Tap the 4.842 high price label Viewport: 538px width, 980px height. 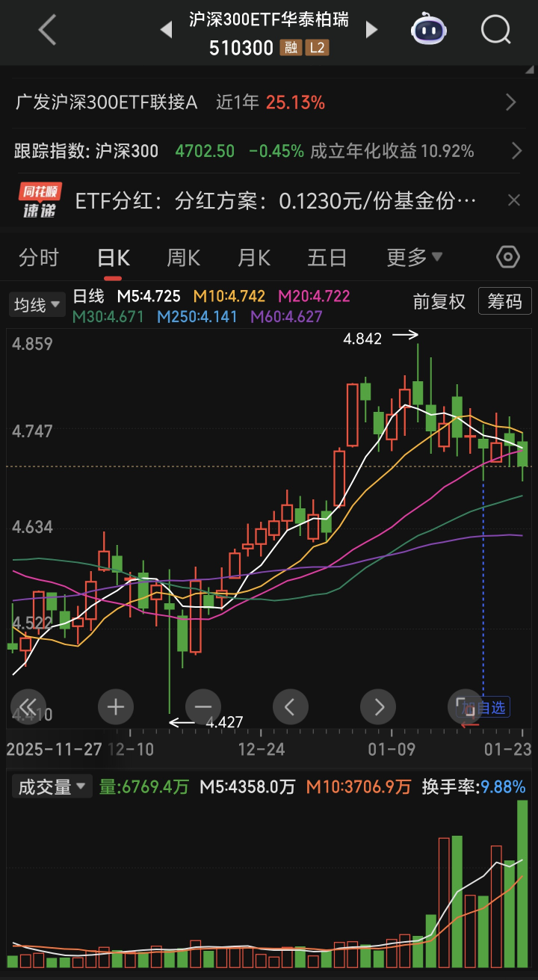tap(362, 339)
